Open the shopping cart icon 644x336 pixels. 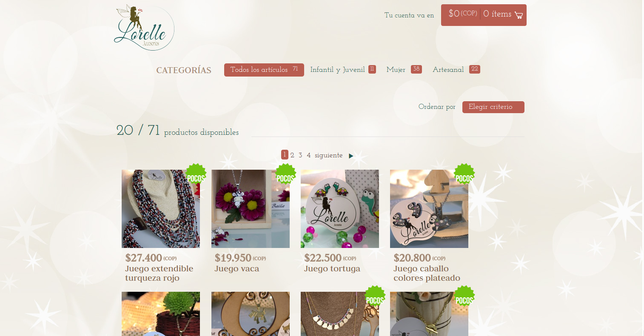pyautogui.click(x=519, y=15)
